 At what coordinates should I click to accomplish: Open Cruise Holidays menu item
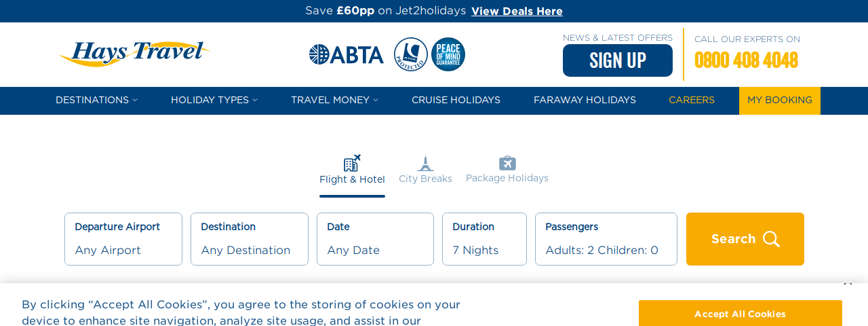[x=456, y=101]
